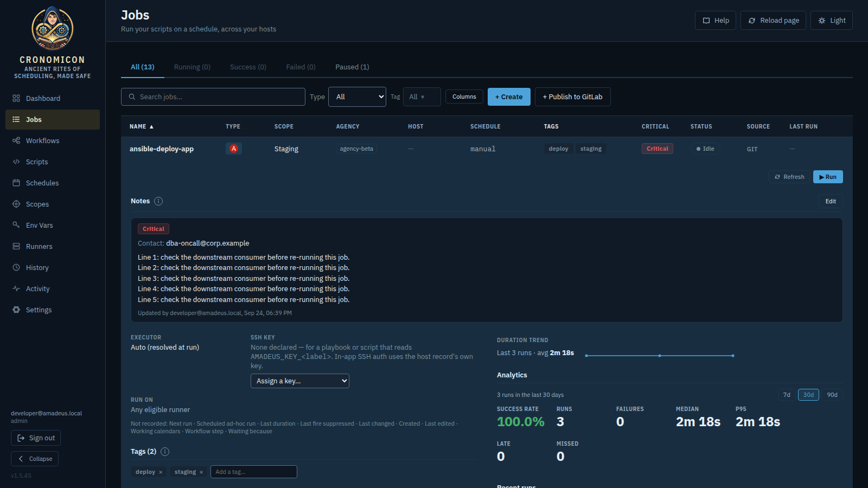Screen dimensions: 868x488
Task: Click the duration trend line chart
Action: click(x=659, y=356)
